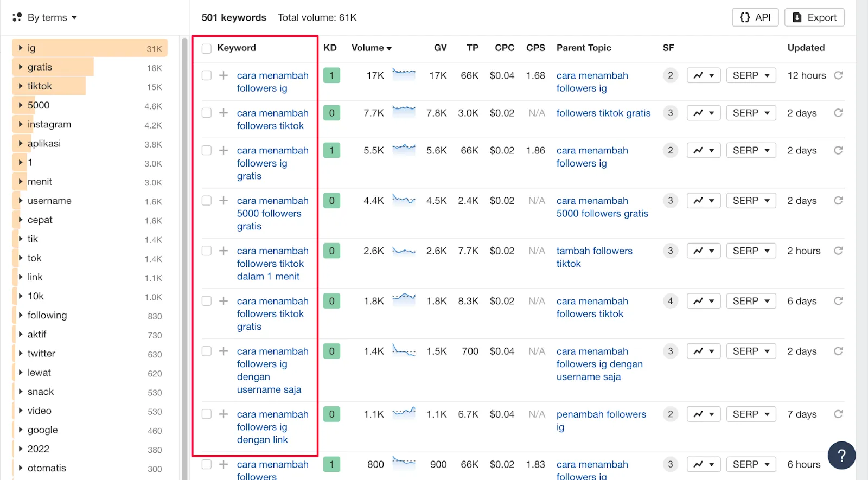Toggle the select-all Keyword header checkbox
Viewport: 868px width, 480px height.
(207, 48)
